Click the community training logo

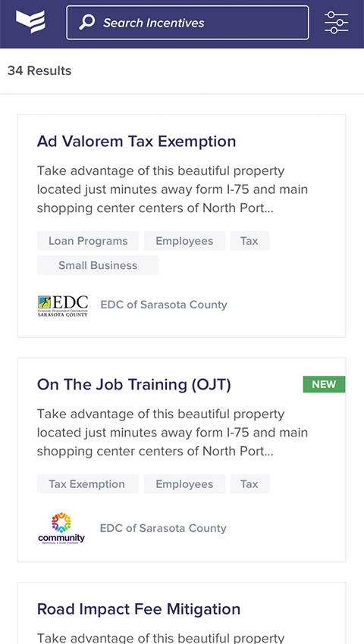[x=61, y=528]
